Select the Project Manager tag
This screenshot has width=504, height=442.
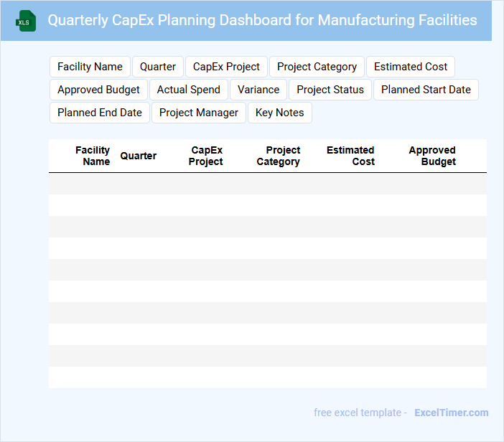coord(199,113)
